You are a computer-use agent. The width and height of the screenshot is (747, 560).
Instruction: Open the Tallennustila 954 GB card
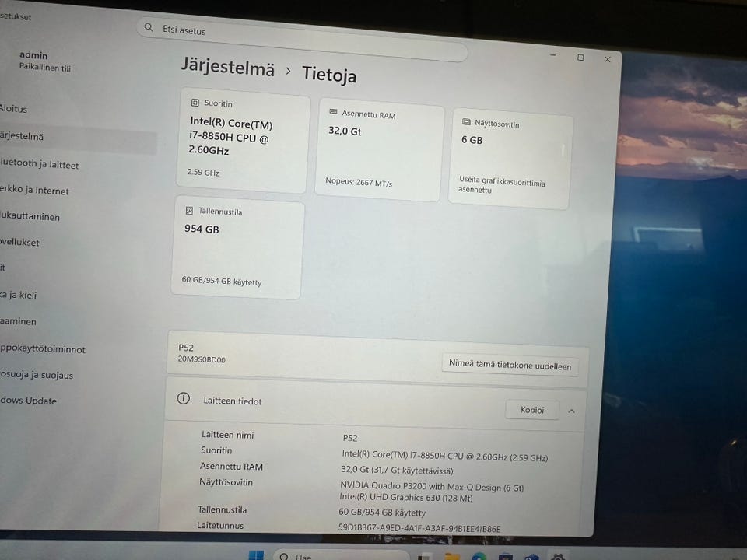(x=237, y=247)
